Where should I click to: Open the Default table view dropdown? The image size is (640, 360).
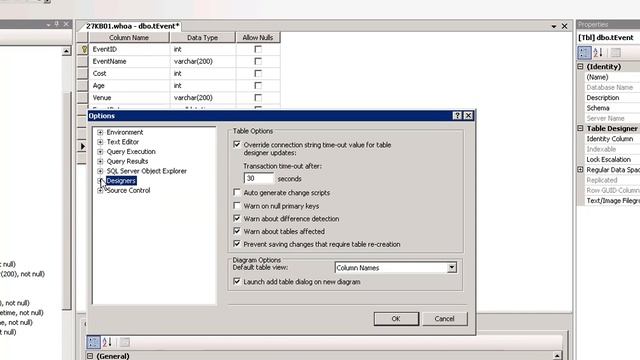click(x=451, y=268)
